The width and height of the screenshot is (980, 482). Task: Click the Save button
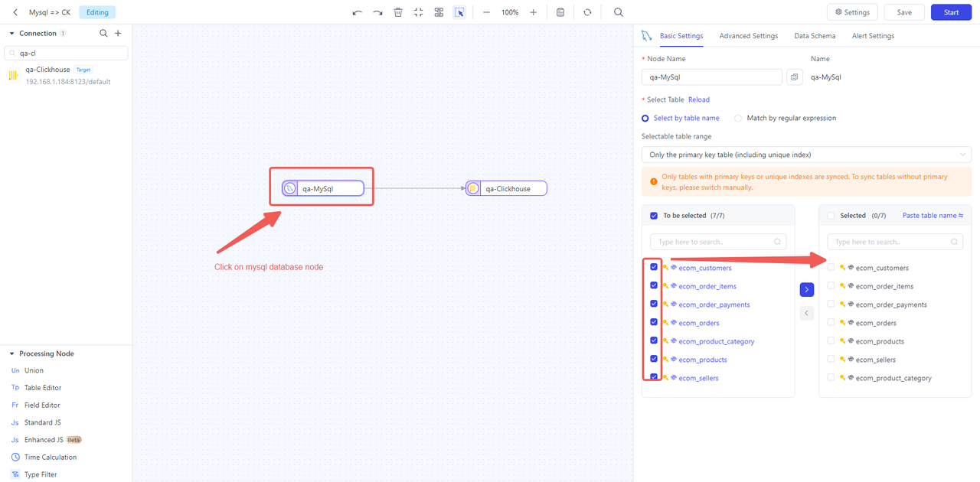point(904,12)
